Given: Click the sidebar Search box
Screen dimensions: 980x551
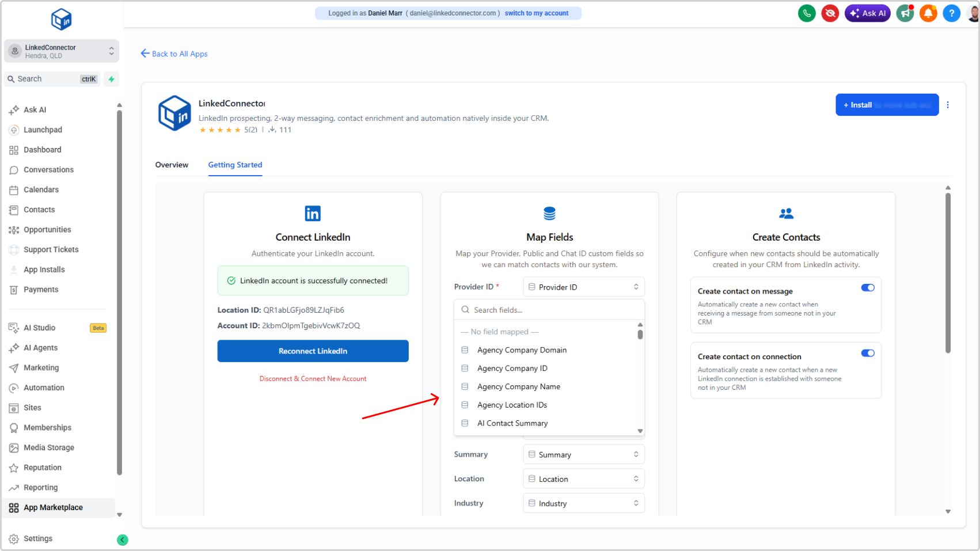Looking at the screenshot, I should [53, 79].
